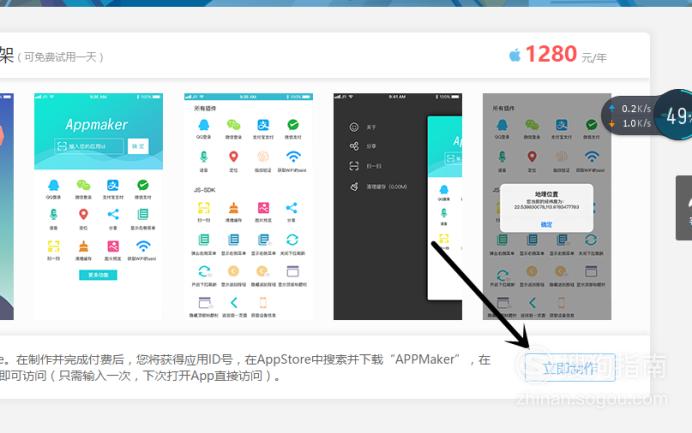The image size is (692, 433).
Task: Click the Apple logo beside the 1280 price
Action: [515, 55]
